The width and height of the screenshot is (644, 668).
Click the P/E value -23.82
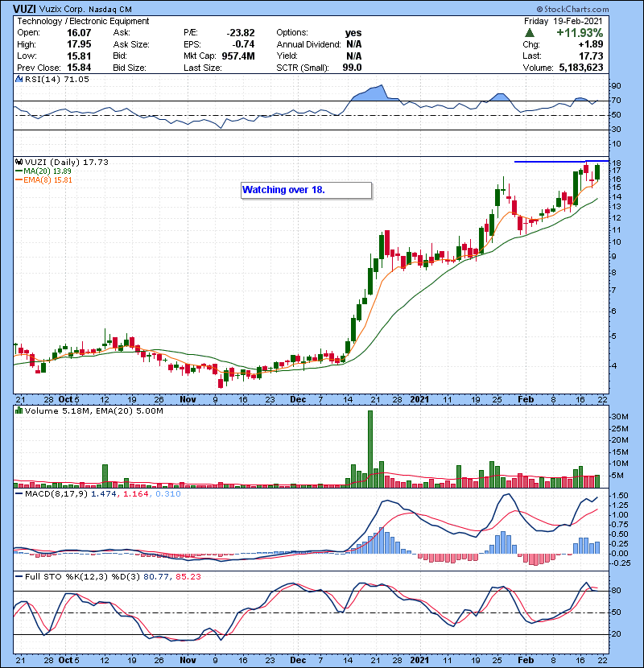pyautogui.click(x=241, y=33)
